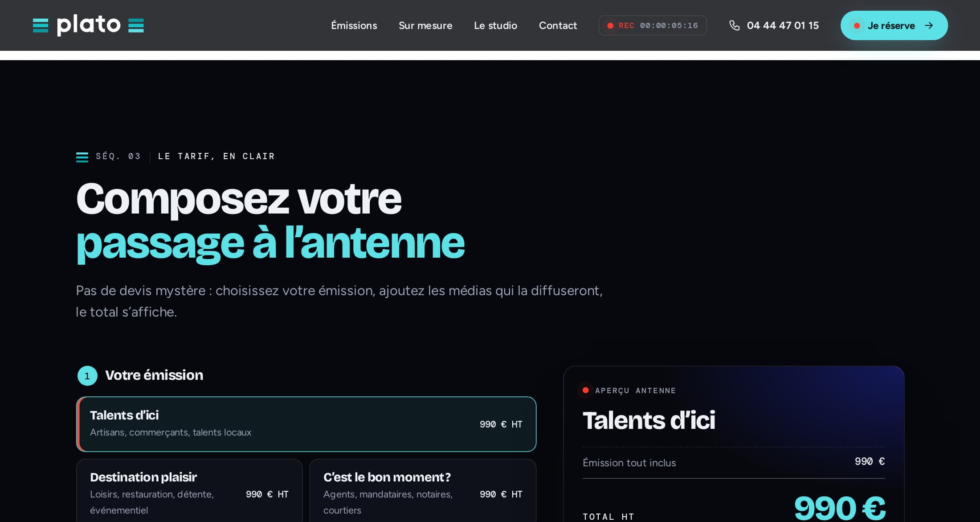Click the Émission tout inclus line
The image size is (980, 522).
(x=734, y=462)
